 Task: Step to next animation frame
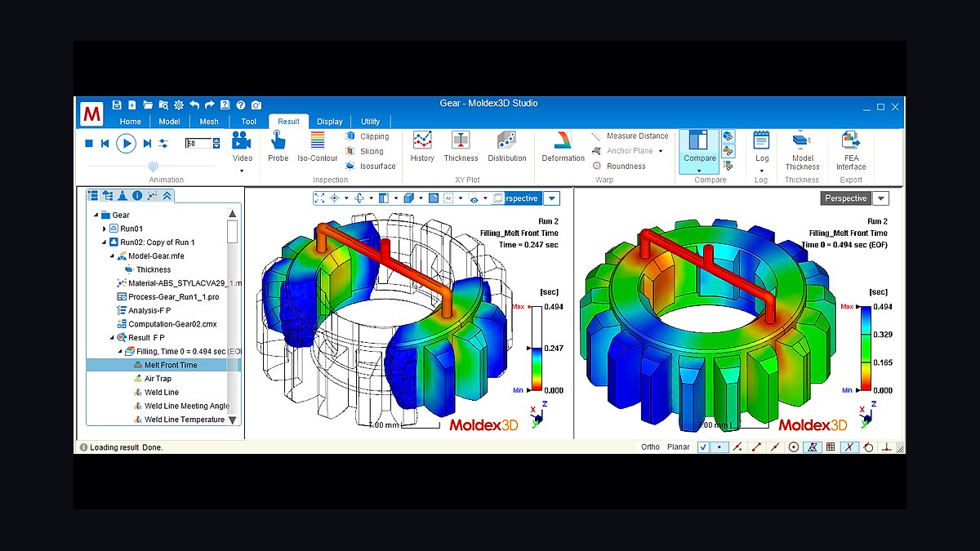(x=147, y=144)
